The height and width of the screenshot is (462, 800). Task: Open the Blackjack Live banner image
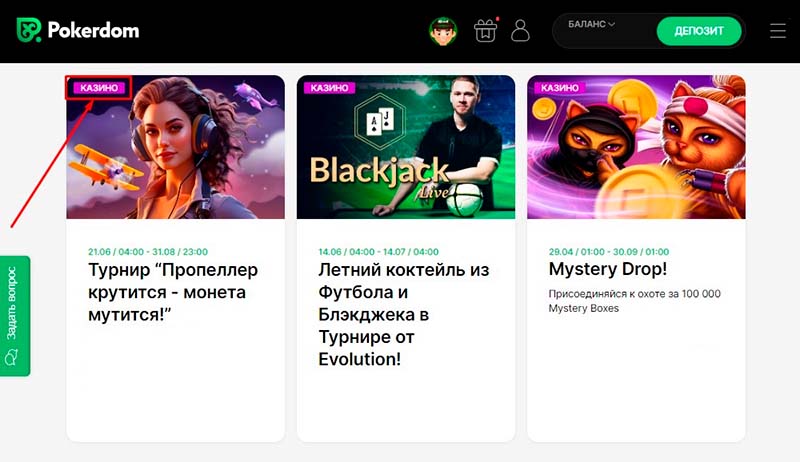[406, 147]
